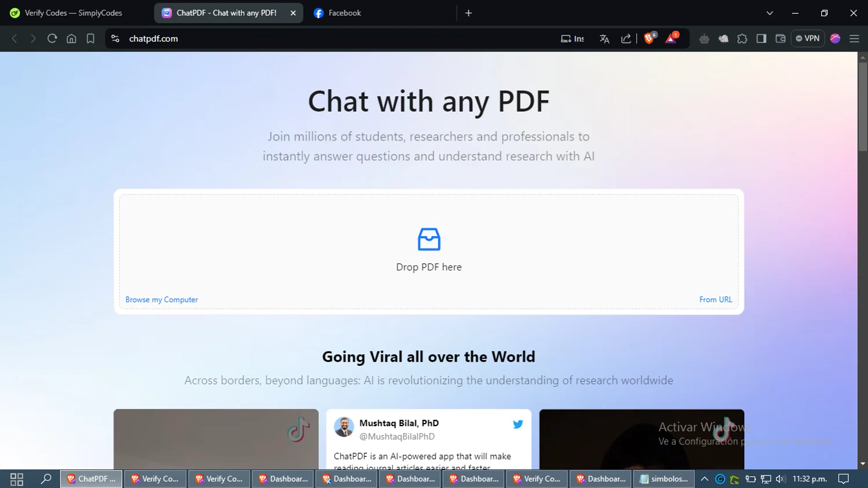Screen dimensions: 868x488
Task: Open the browser profile avatar
Action: (835, 39)
